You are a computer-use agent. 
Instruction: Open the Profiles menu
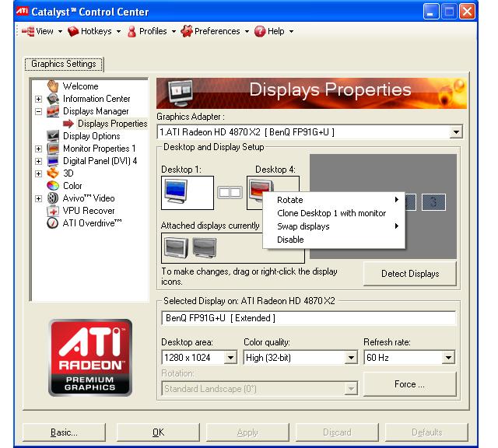(x=152, y=31)
